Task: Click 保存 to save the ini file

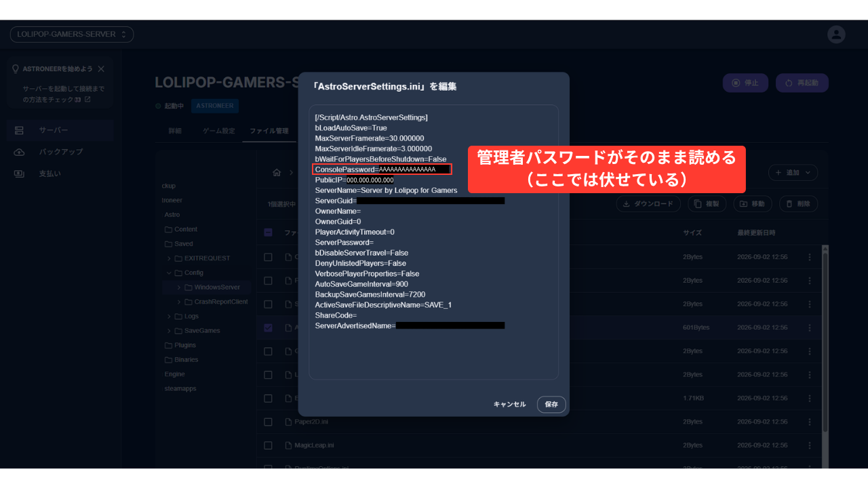Action: click(x=551, y=405)
